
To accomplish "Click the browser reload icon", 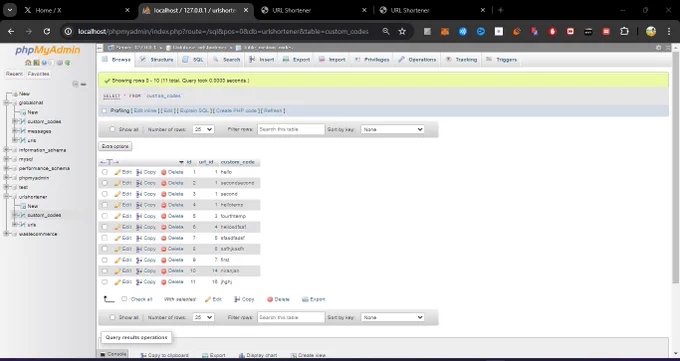I will [x=47, y=31].
